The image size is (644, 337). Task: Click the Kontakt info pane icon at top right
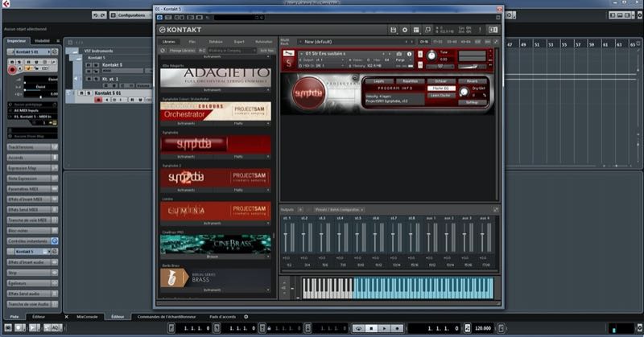493,30
